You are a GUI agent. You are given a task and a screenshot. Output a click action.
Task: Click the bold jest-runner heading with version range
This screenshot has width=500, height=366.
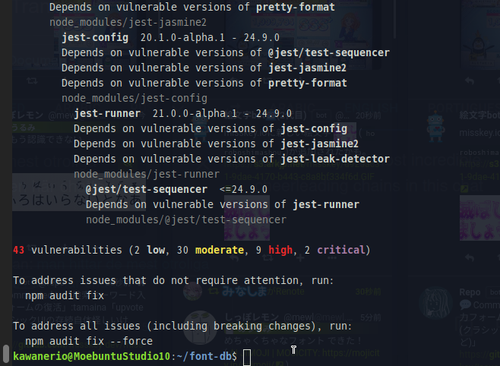[x=183, y=113]
